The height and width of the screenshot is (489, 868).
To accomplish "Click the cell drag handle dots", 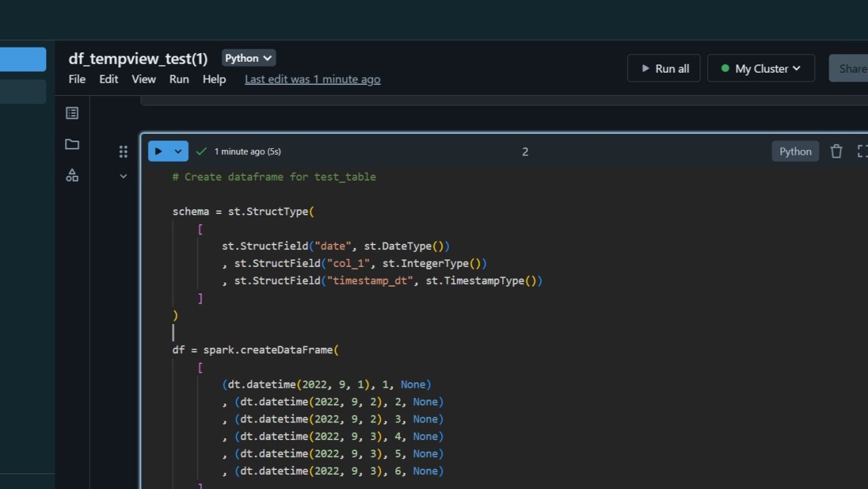I will [x=123, y=151].
